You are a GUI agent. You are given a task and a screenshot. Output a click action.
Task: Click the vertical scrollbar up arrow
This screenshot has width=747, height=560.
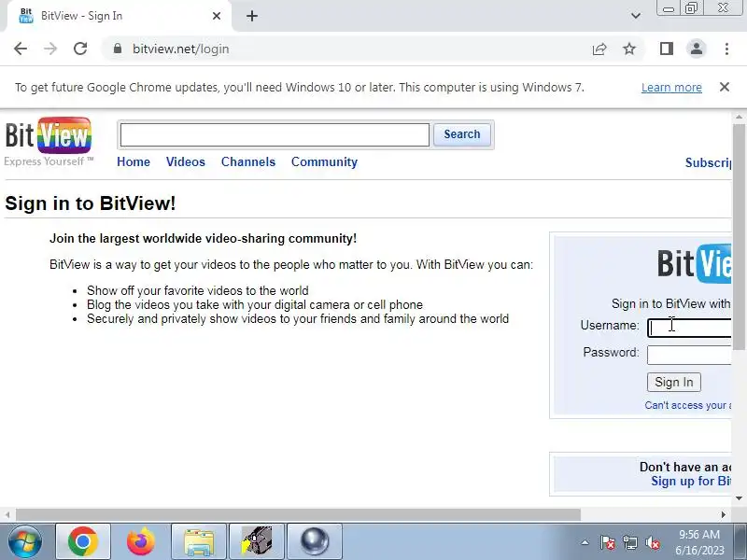pos(739,118)
